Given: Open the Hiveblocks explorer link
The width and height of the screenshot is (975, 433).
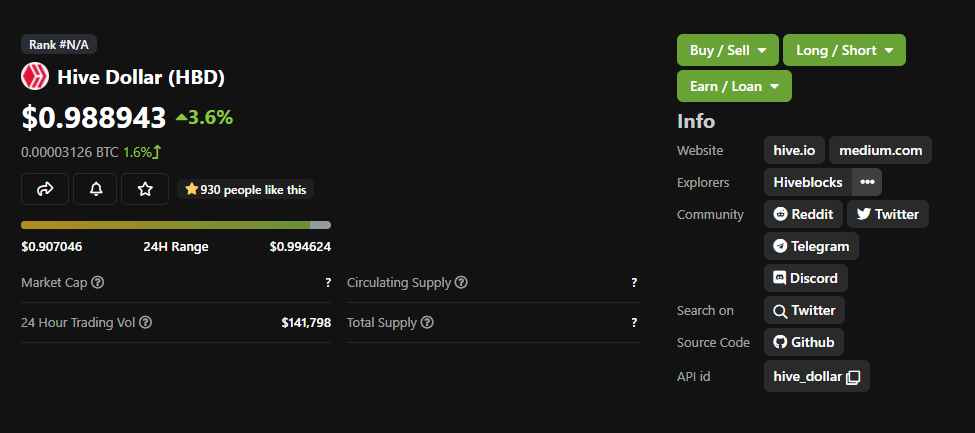Looking at the screenshot, I should pyautogui.click(x=808, y=182).
